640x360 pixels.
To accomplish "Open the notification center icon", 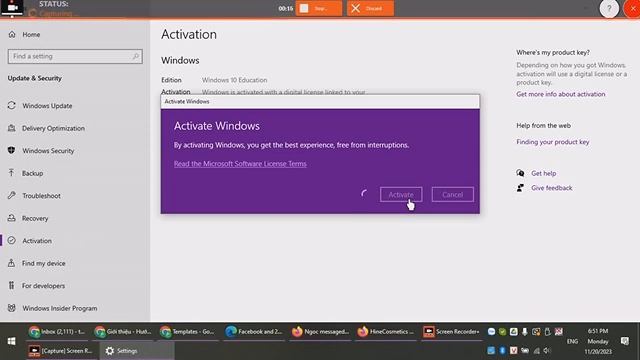I will coord(624,341).
